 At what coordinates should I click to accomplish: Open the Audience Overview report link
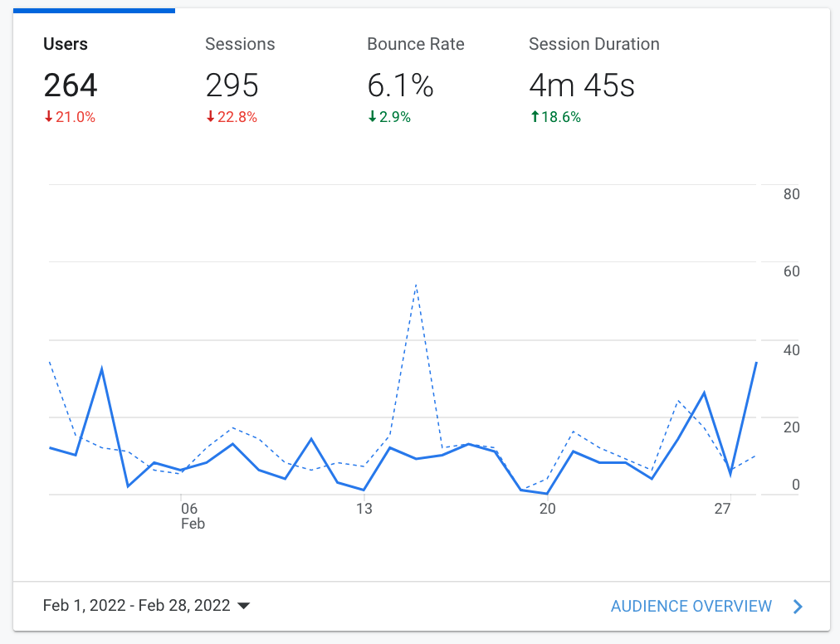(691, 607)
